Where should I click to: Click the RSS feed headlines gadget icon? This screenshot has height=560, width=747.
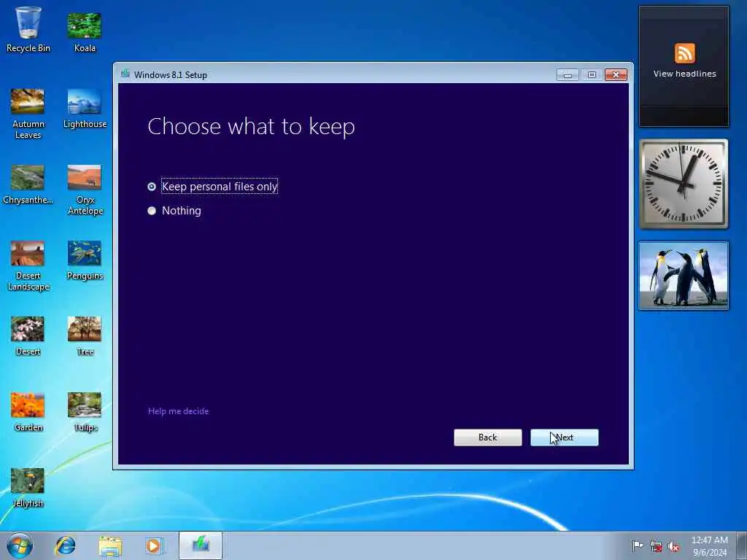684,53
